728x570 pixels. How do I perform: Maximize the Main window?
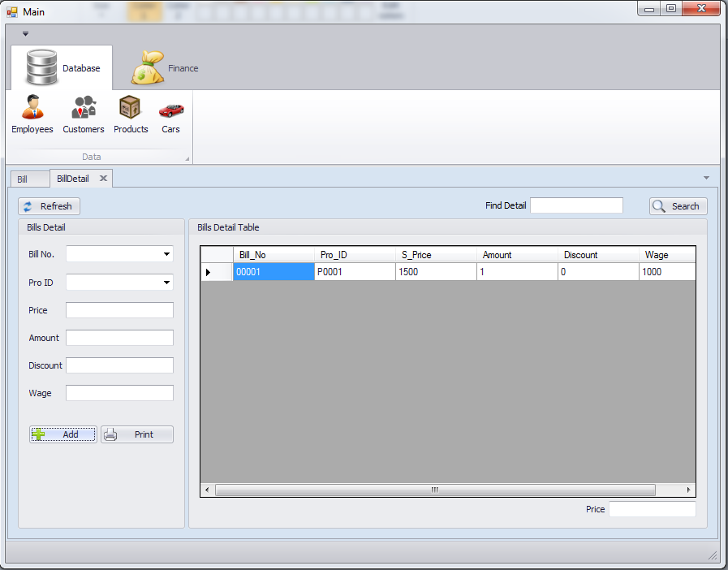(671, 8)
